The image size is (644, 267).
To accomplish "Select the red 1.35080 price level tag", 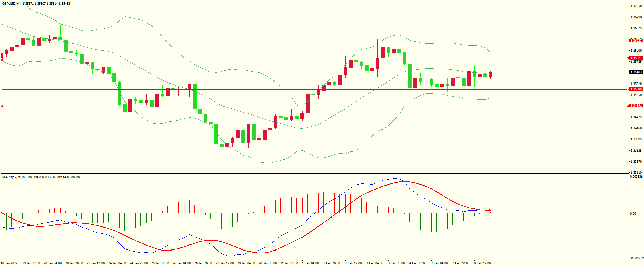I will click(636, 89).
